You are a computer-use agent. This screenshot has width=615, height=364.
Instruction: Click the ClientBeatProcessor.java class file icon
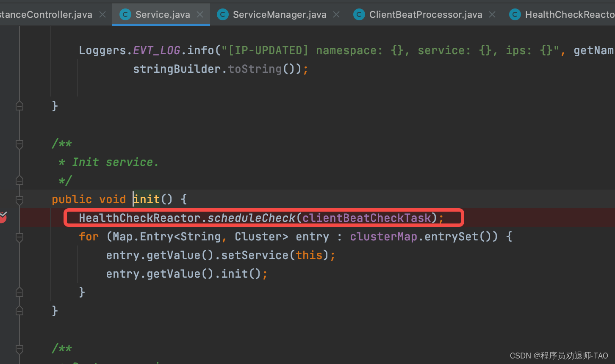click(x=359, y=15)
